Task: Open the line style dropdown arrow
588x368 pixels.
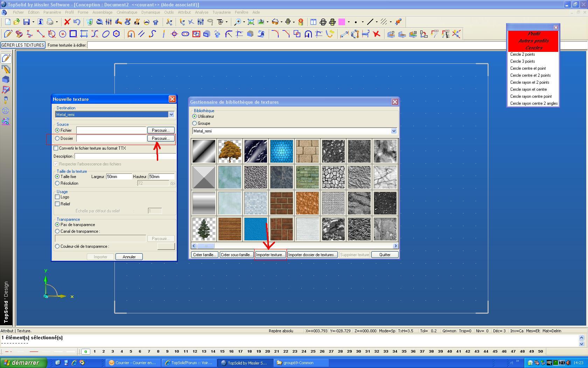Action: pos(377,22)
